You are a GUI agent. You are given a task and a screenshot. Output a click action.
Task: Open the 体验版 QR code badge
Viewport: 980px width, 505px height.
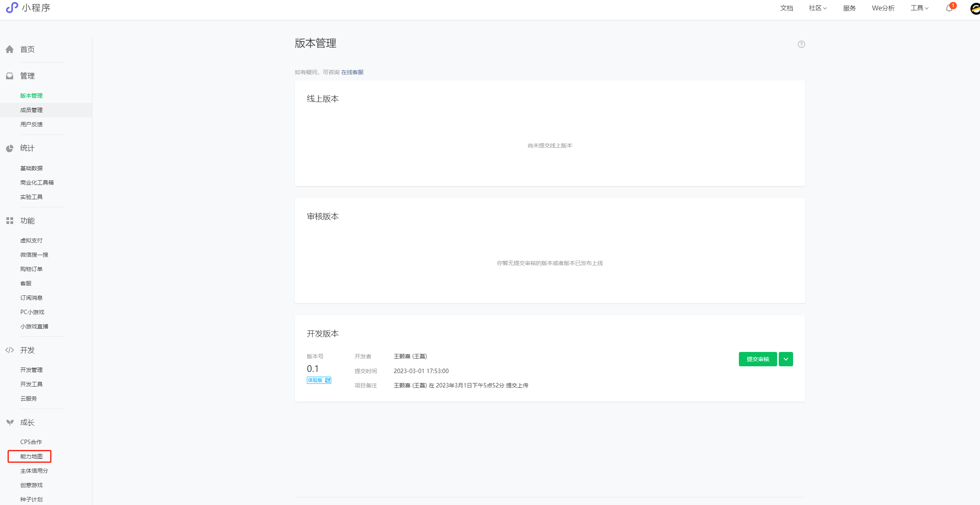click(x=319, y=380)
